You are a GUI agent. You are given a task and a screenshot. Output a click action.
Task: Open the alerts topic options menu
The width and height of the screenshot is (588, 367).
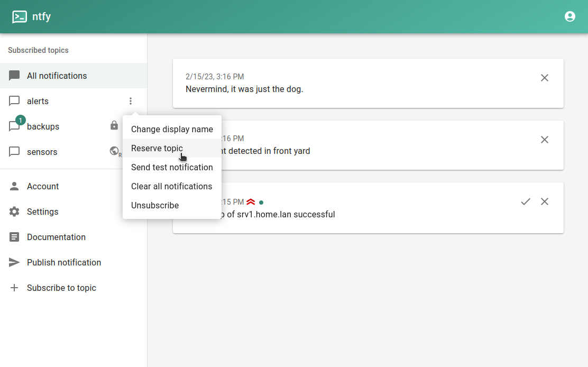pyautogui.click(x=131, y=101)
